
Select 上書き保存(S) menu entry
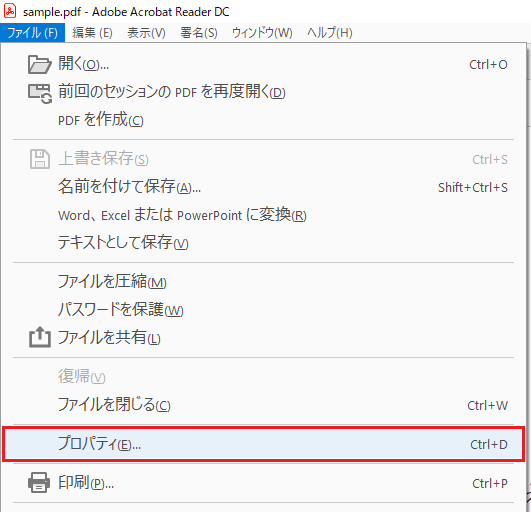(263, 159)
